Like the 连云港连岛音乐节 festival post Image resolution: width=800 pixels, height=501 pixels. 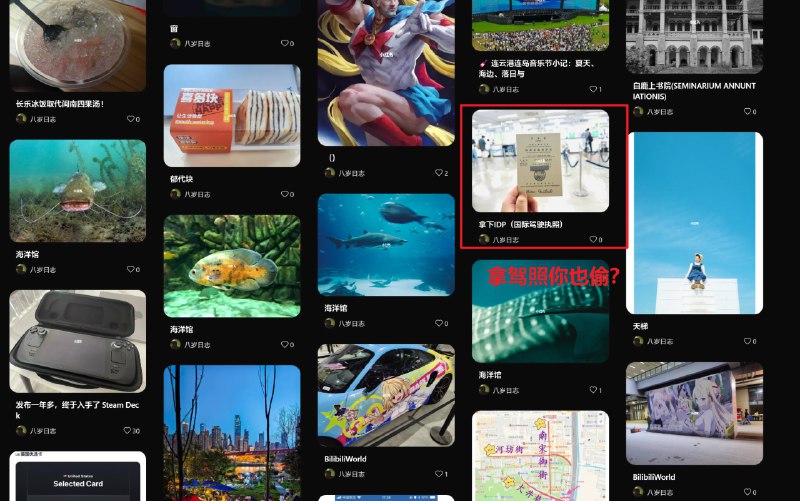pyautogui.click(x=593, y=89)
